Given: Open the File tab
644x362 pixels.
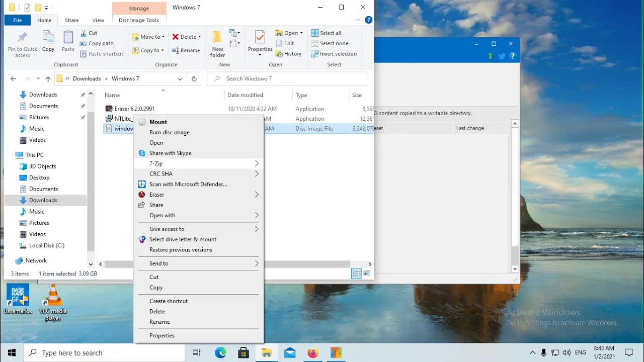Looking at the screenshot, I should pyautogui.click(x=18, y=20).
